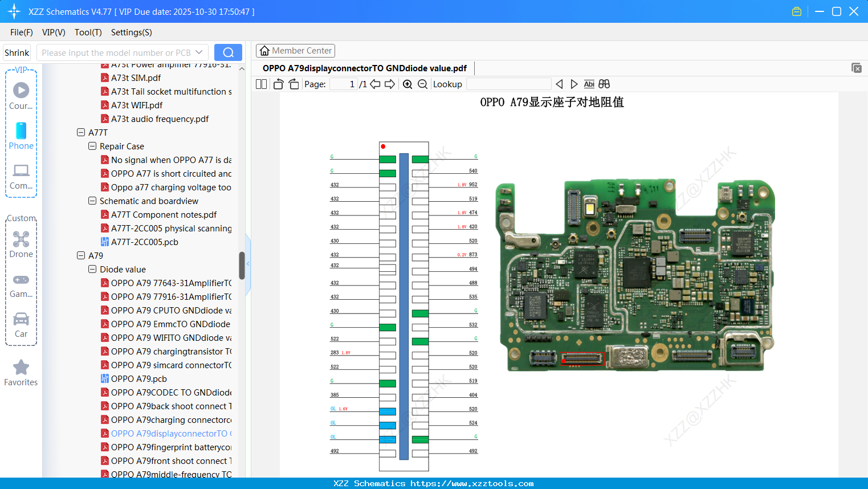Click the Member Center button
The width and height of the screenshot is (868, 489).
[x=295, y=50]
